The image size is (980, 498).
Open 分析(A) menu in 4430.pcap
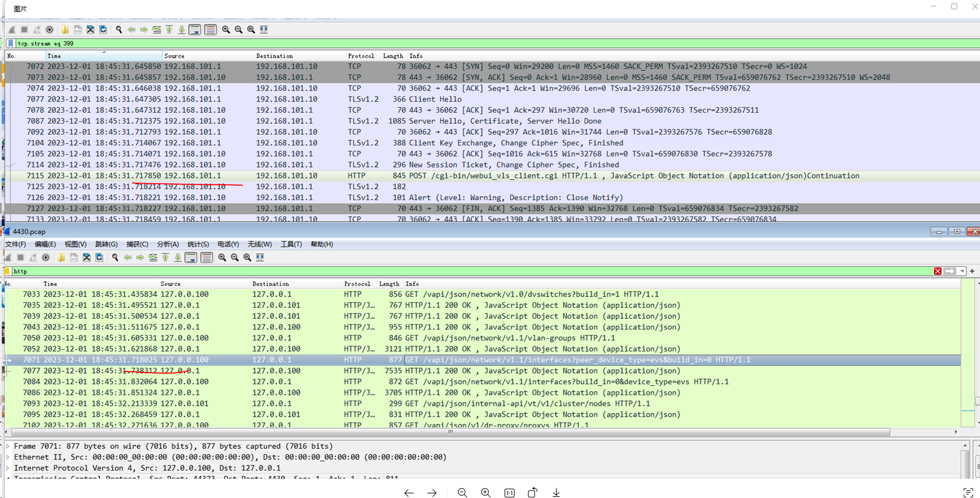click(x=168, y=244)
